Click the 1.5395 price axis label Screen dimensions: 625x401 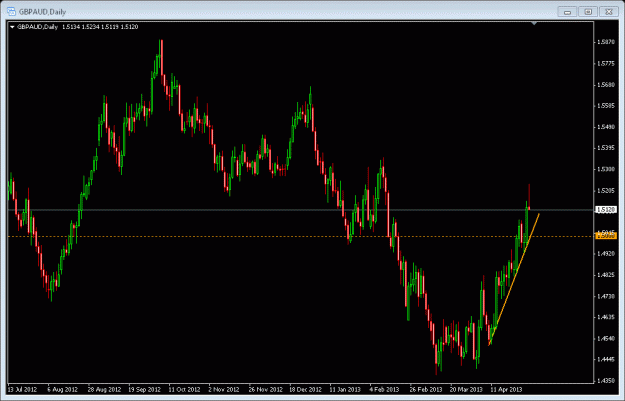click(606, 148)
